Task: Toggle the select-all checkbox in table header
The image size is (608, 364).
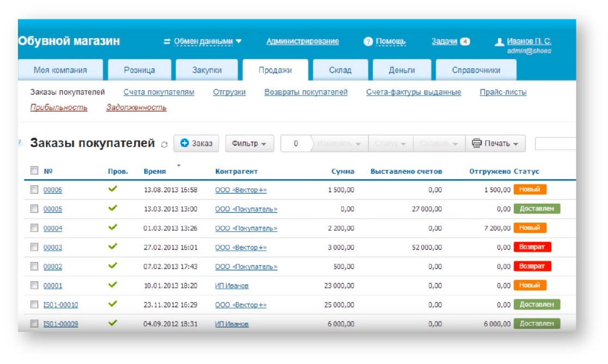Action: pyautogui.click(x=34, y=170)
